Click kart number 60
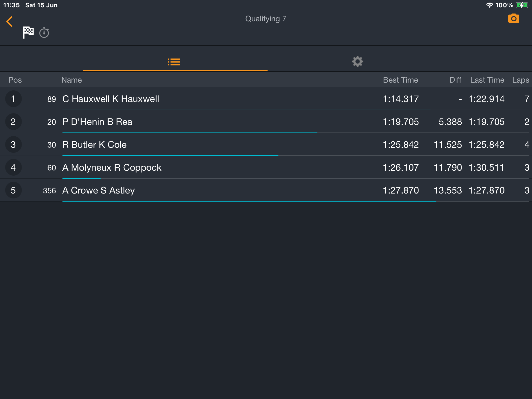This screenshot has height=399, width=532. coord(52,168)
